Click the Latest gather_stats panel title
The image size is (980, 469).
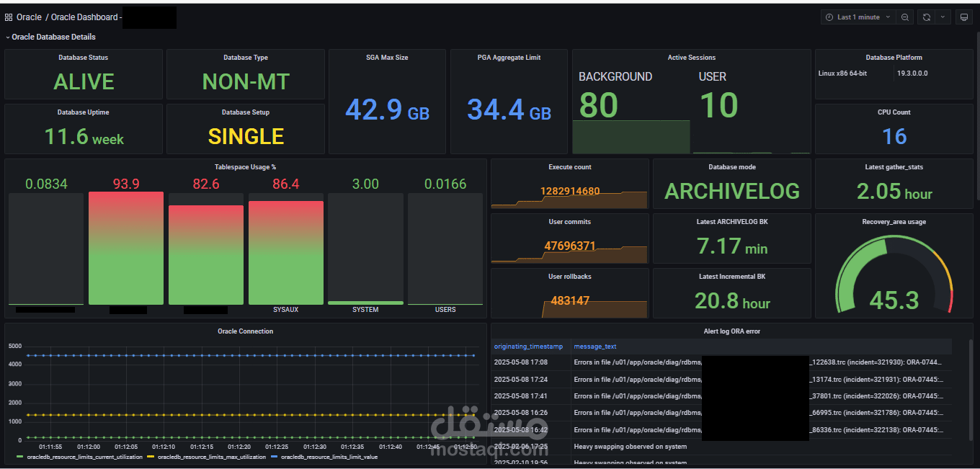point(894,167)
